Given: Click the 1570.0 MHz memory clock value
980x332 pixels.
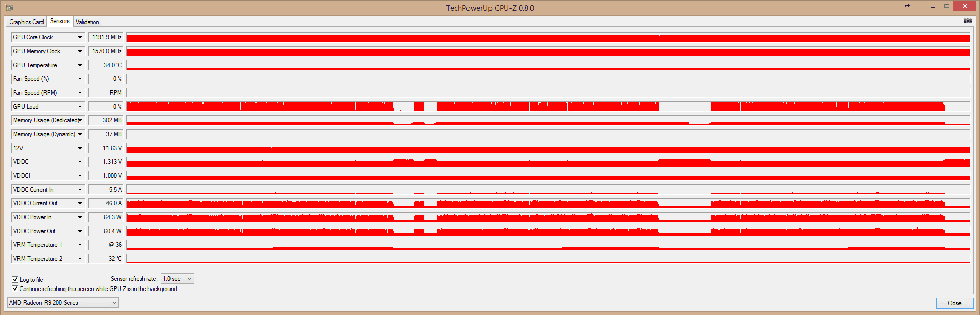Looking at the screenshot, I should (x=105, y=51).
